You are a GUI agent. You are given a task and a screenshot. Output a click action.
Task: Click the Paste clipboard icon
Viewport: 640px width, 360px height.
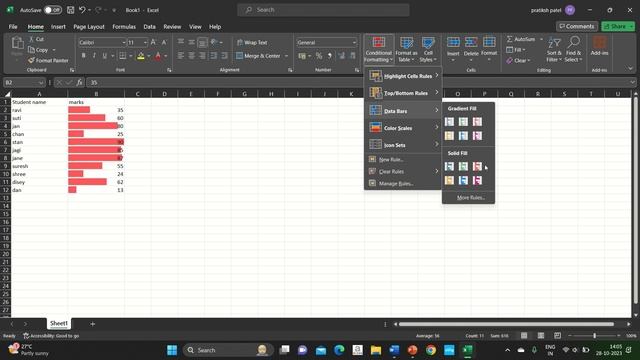click(17, 44)
